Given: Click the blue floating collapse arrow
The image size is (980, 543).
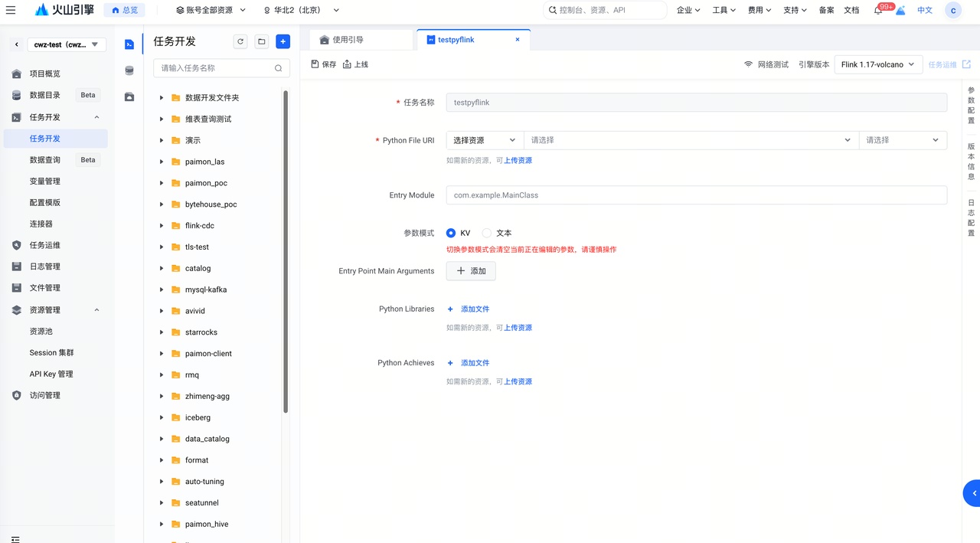Looking at the screenshot, I should tap(972, 493).
